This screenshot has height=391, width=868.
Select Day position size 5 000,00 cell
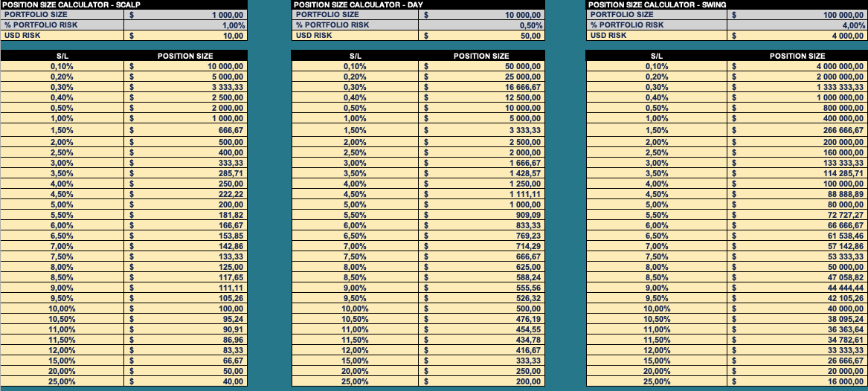click(482, 118)
